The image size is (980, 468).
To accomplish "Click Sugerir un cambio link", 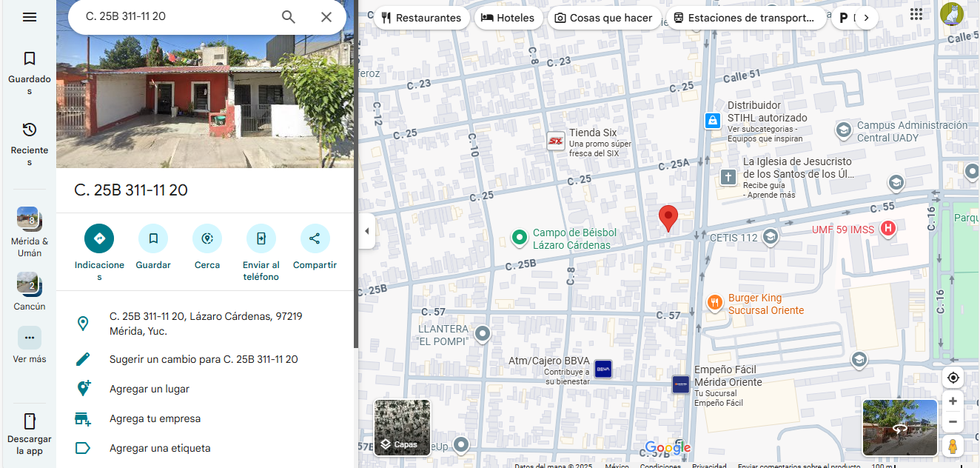I will pyautogui.click(x=204, y=359).
